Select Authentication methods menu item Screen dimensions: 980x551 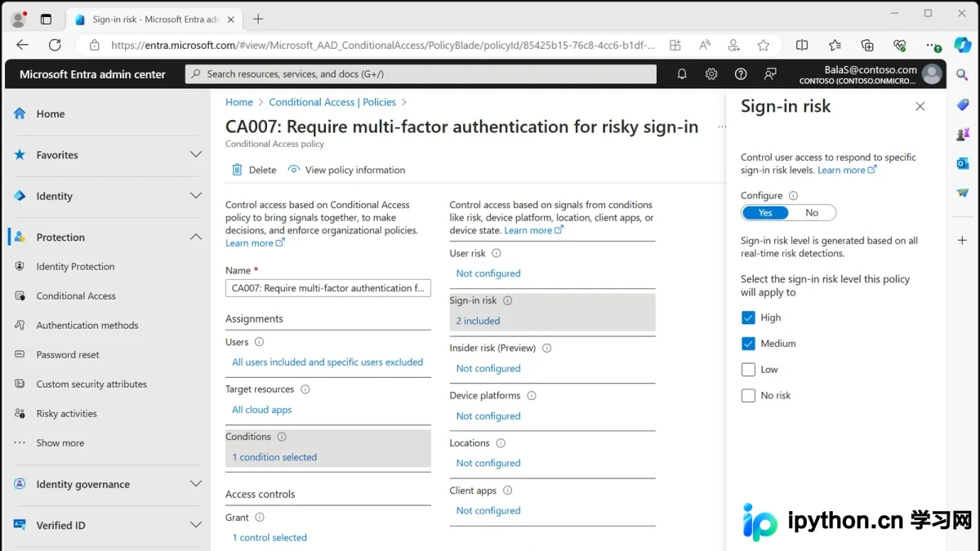pos(87,326)
